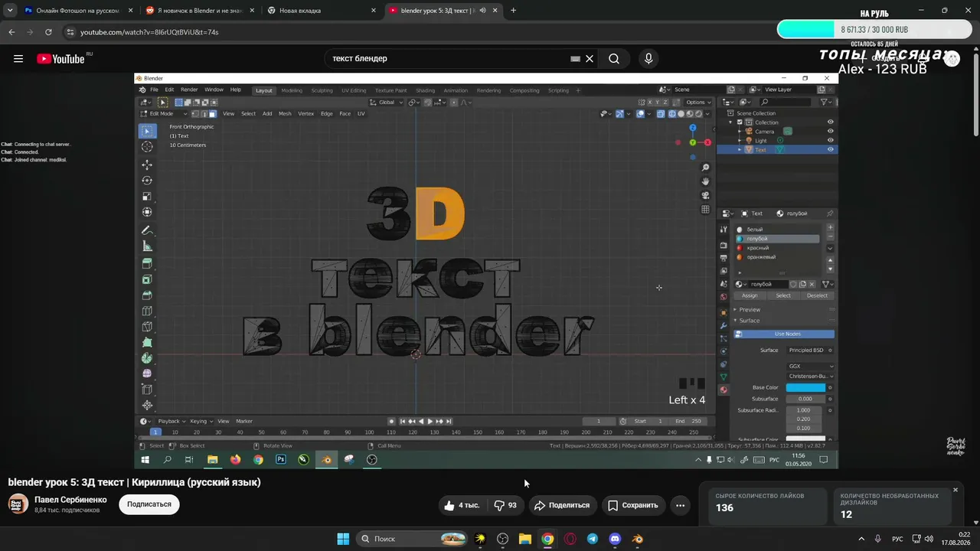Click the Поделиться share button

point(562,505)
